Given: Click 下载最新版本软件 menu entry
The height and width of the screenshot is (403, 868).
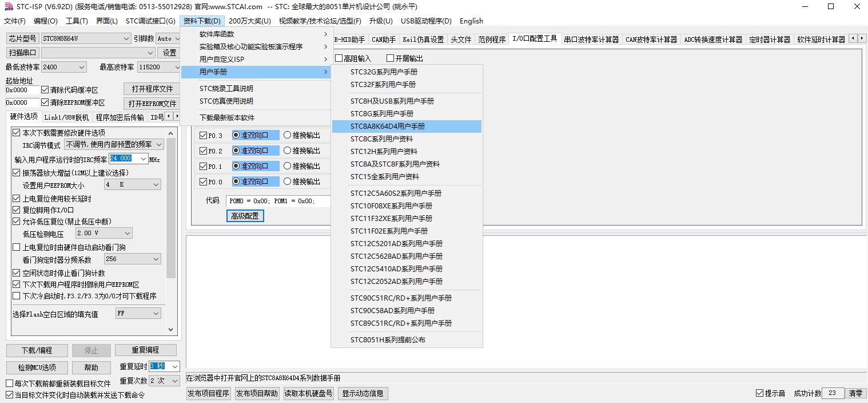Looking at the screenshot, I should [x=256, y=118].
